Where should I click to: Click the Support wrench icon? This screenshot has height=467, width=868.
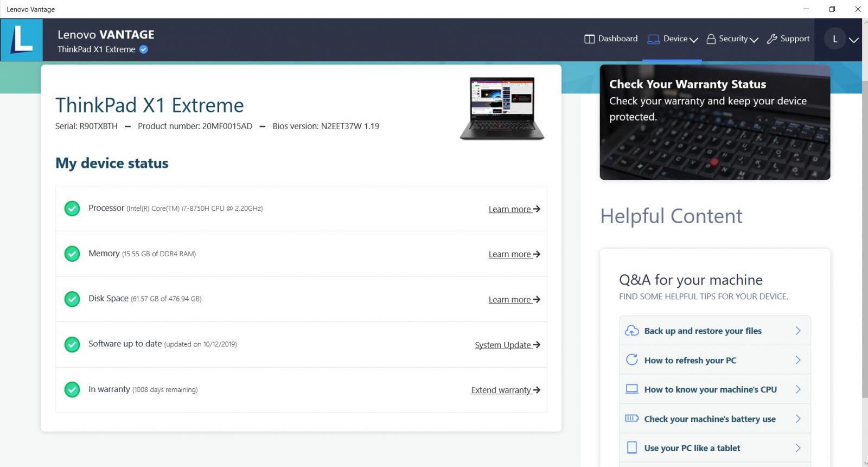(x=771, y=39)
